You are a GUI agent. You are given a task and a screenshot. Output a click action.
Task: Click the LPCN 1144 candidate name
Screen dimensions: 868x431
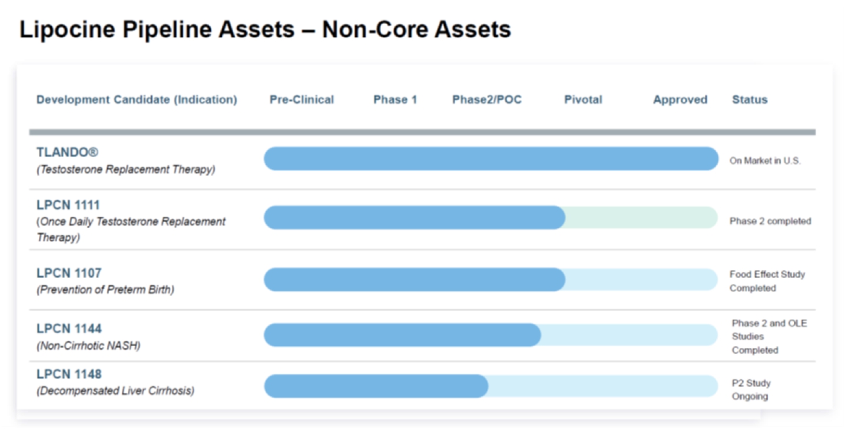[69, 329]
